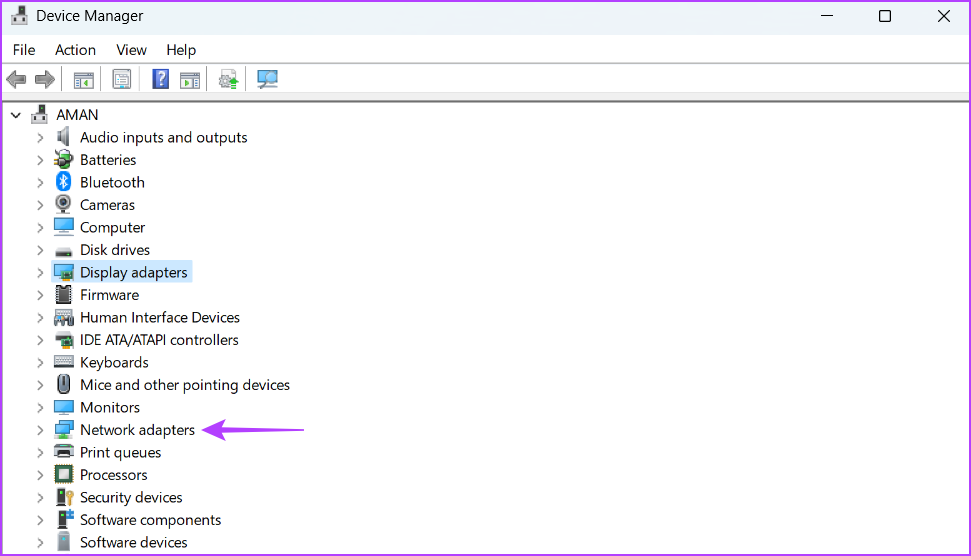
Task: Click the Audio inputs speaker icon
Action: [63, 137]
